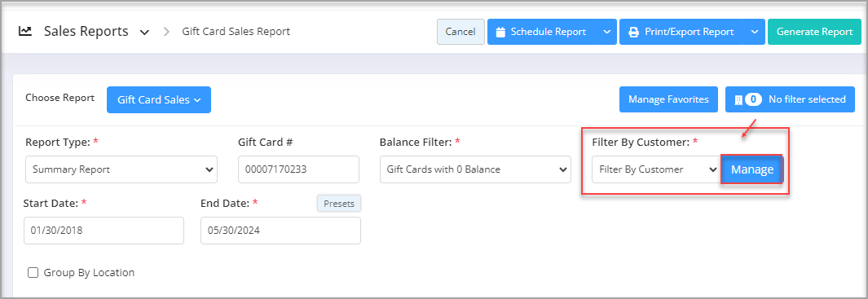The image size is (868, 299).
Task: Click the calendar icon on Schedule Report
Action: click(x=500, y=32)
